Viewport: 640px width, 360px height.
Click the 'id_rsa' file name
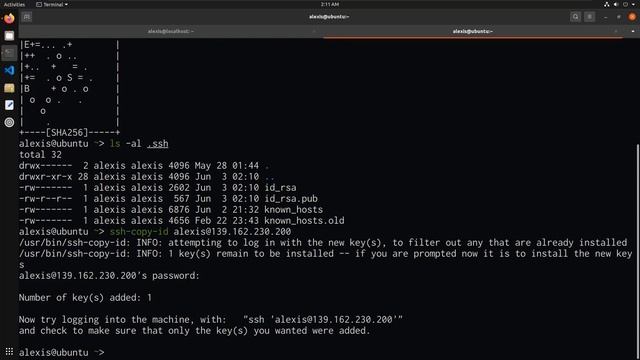point(280,188)
